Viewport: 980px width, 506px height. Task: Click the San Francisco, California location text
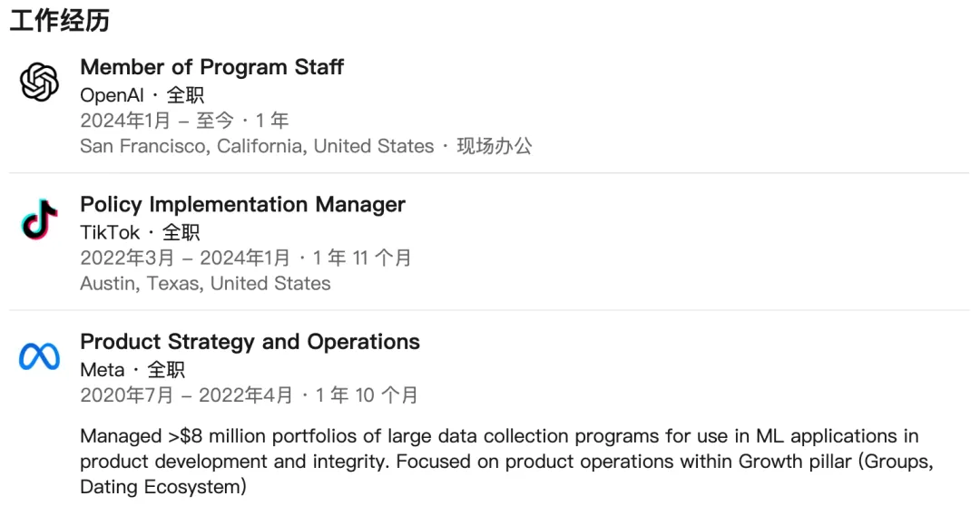193,146
